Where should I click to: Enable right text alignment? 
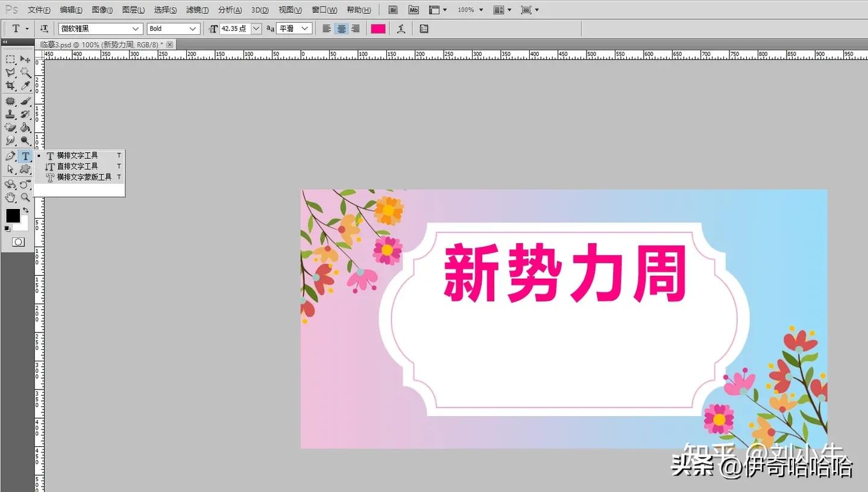click(356, 28)
